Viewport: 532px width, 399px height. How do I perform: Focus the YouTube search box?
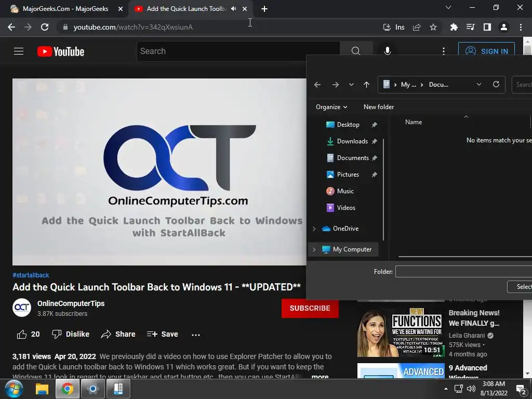tap(238, 51)
